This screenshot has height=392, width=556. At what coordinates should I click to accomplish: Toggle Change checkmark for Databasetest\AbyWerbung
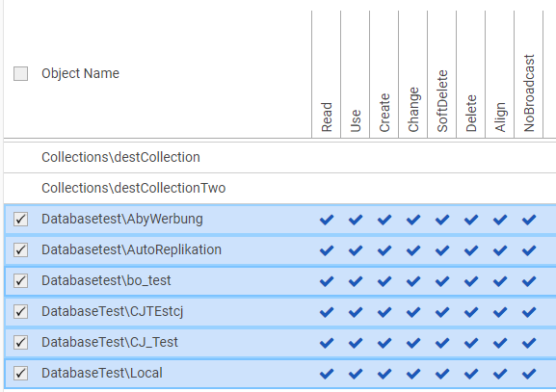pos(413,220)
